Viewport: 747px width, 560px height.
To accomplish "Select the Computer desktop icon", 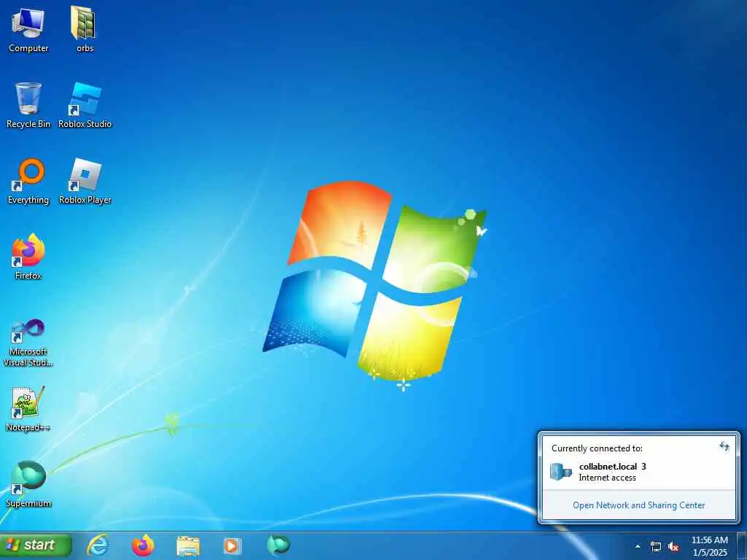I will coord(28,29).
